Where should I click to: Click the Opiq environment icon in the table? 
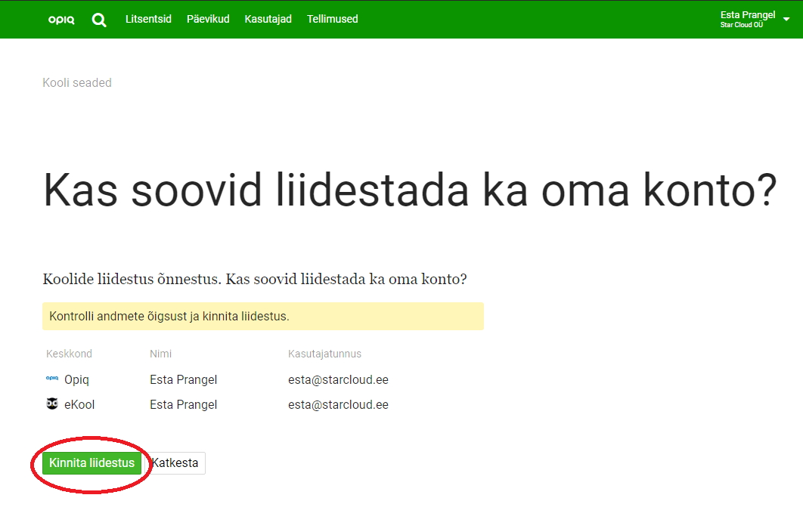click(x=52, y=379)
